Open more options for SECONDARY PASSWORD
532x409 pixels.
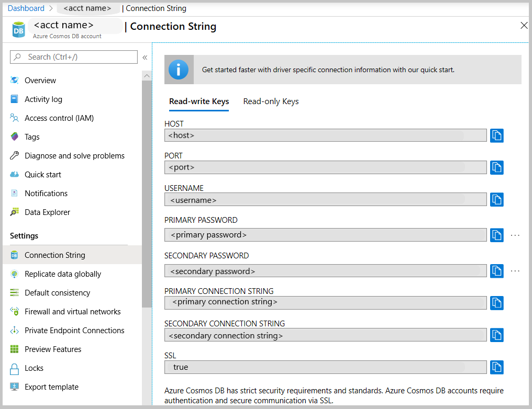coord(515,271)
